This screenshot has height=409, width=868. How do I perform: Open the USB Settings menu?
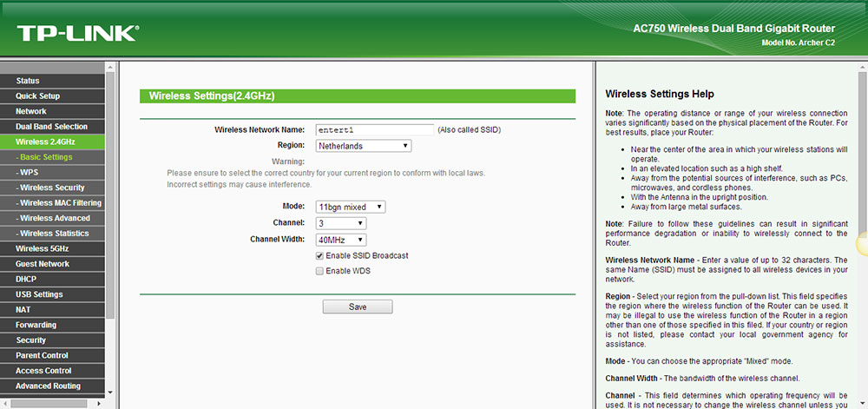point(52,294)
